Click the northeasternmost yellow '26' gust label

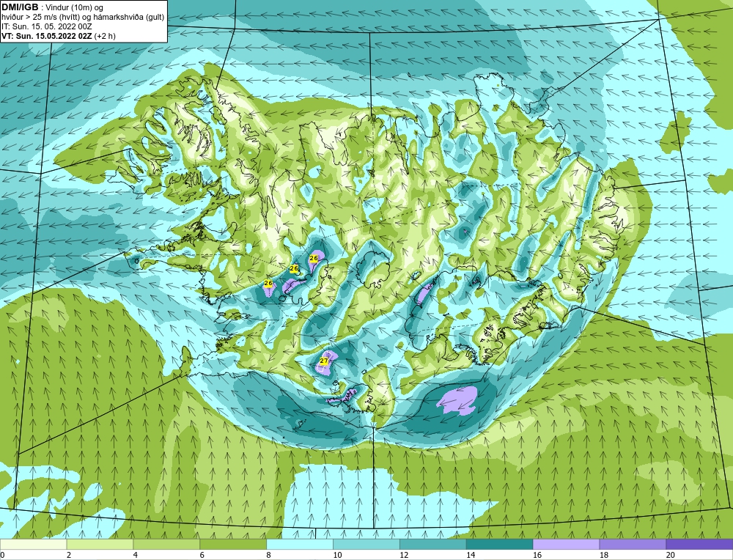314,258
